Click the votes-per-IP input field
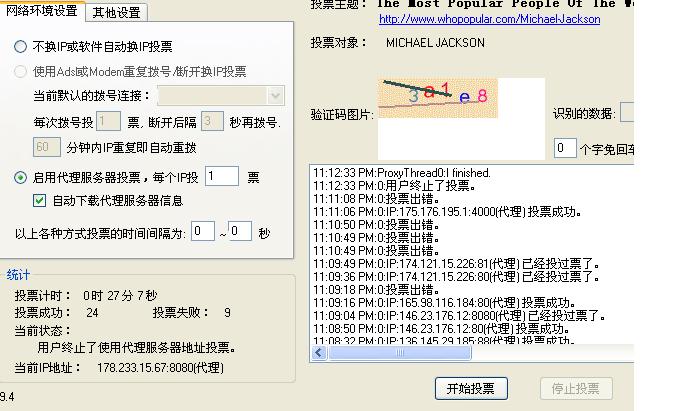683x411 pixels. (222, 177)
